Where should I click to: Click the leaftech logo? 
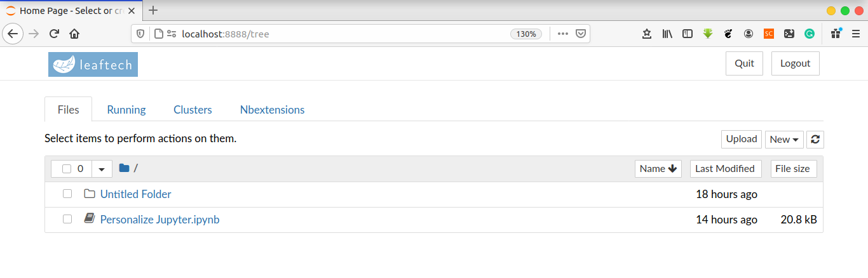[x=93, y=64]
